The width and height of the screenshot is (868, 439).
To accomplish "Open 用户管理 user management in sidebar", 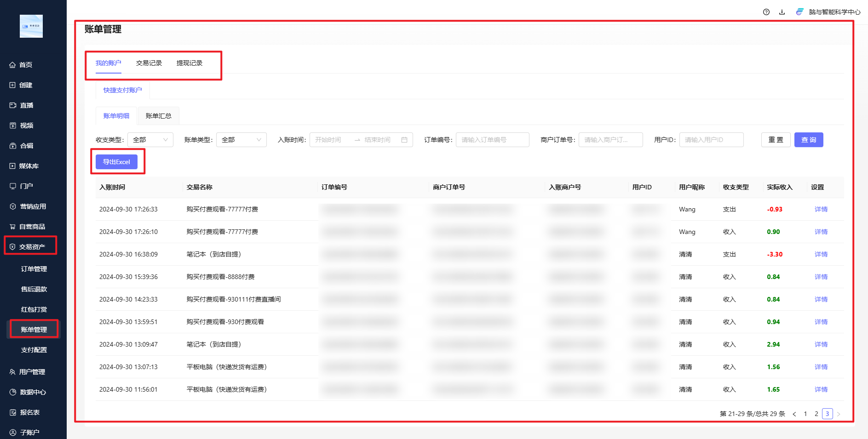I will point(32,372).
